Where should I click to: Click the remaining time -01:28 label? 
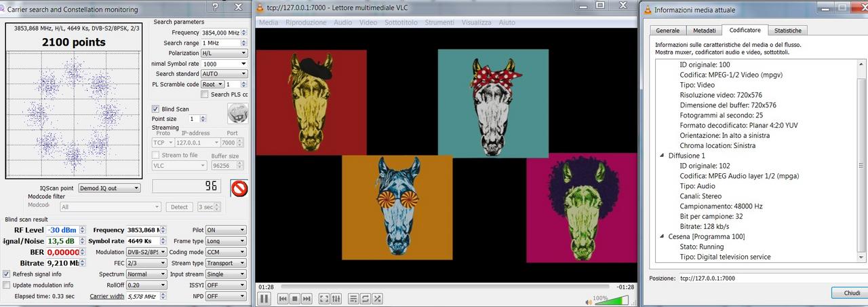tap(625, 287)
